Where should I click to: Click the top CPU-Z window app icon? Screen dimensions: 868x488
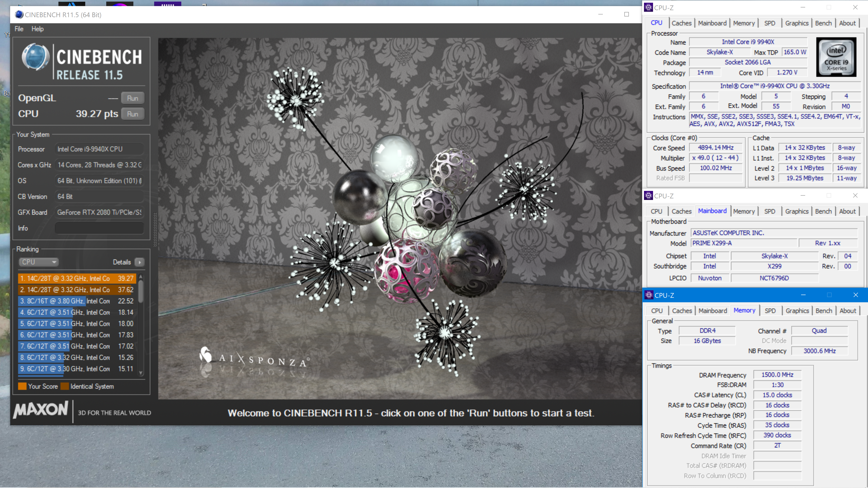point(649,7)
